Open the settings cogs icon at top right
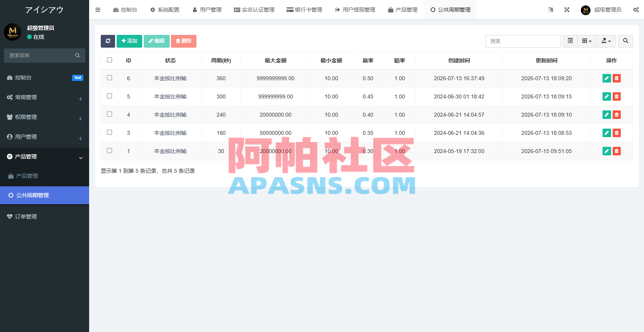Image resolution: width=644 pixels, height=332 pixels. pyautogui.click(x=636, y=10)
